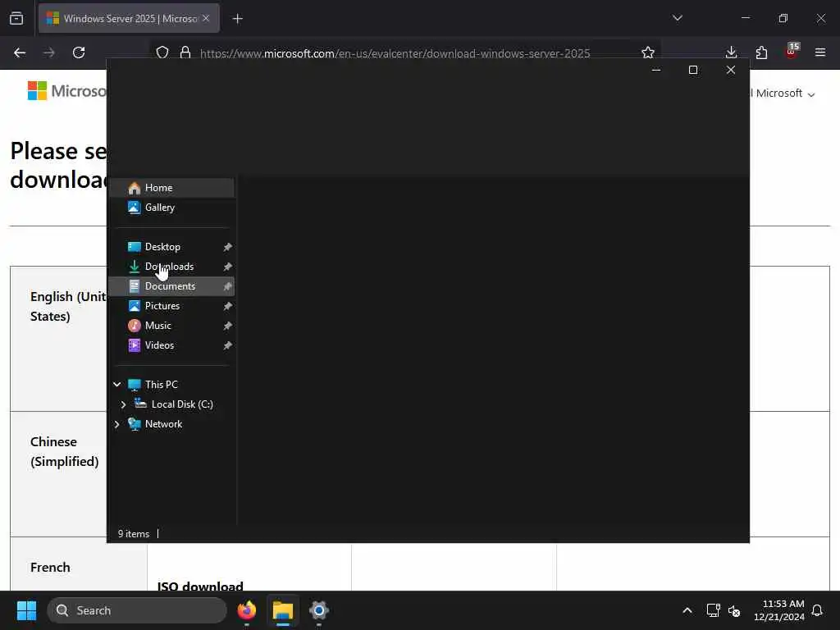Image resolution: width=840 pixels, height=630 pixels.
Task: Reload the page in Firefox
Action: pyautogui.click(x=79, y=52)
